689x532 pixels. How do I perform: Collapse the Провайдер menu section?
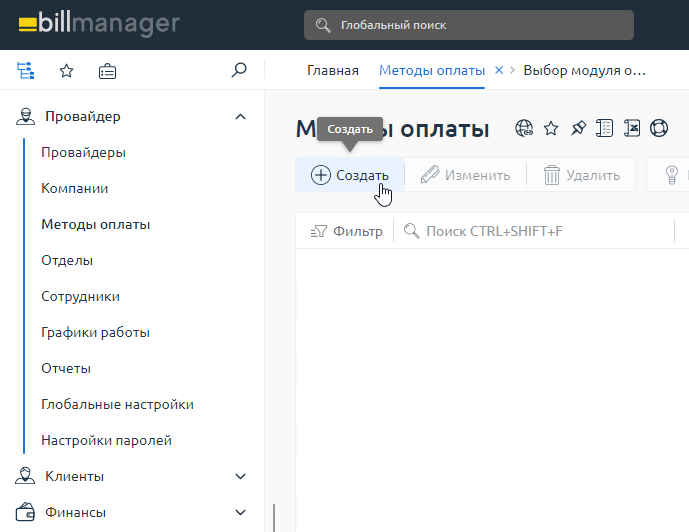pos(240,117)
